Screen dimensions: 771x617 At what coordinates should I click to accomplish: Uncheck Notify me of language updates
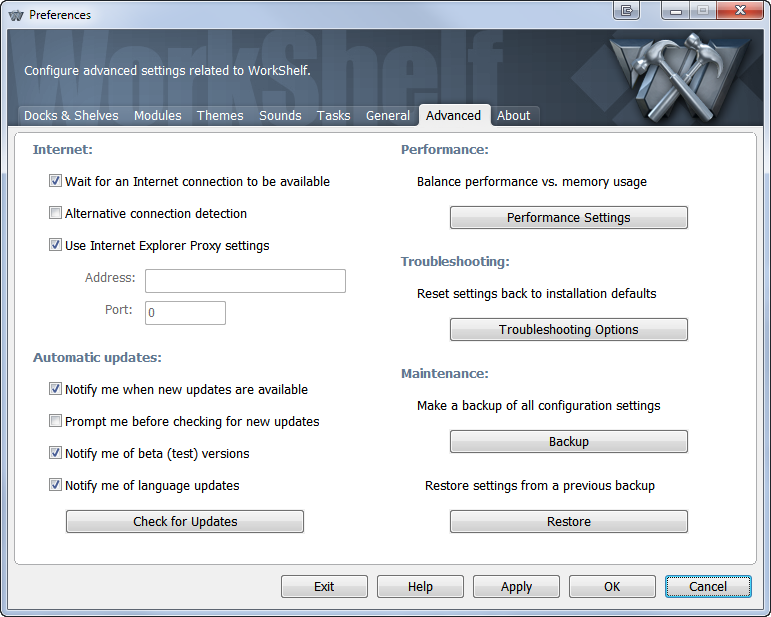pyautogui.click(x=56, y=486)
